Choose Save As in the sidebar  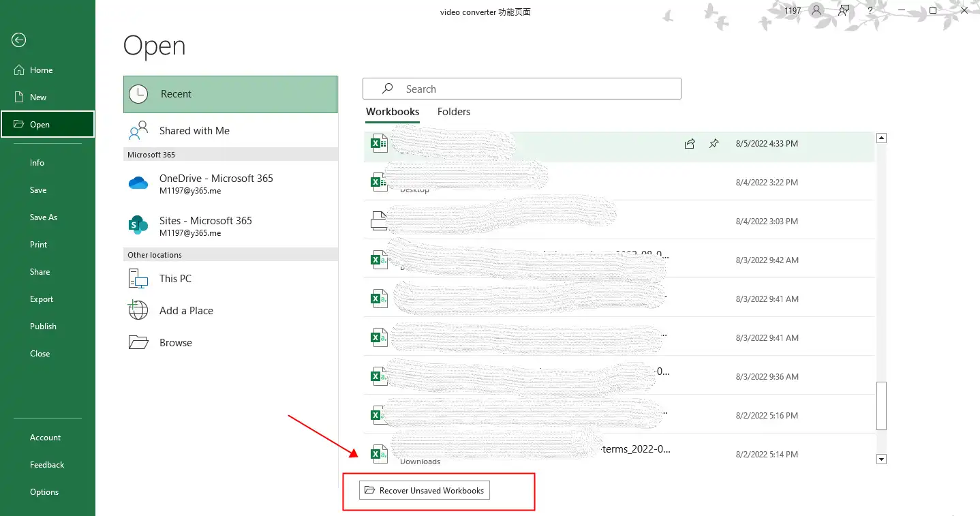(48, 217)
